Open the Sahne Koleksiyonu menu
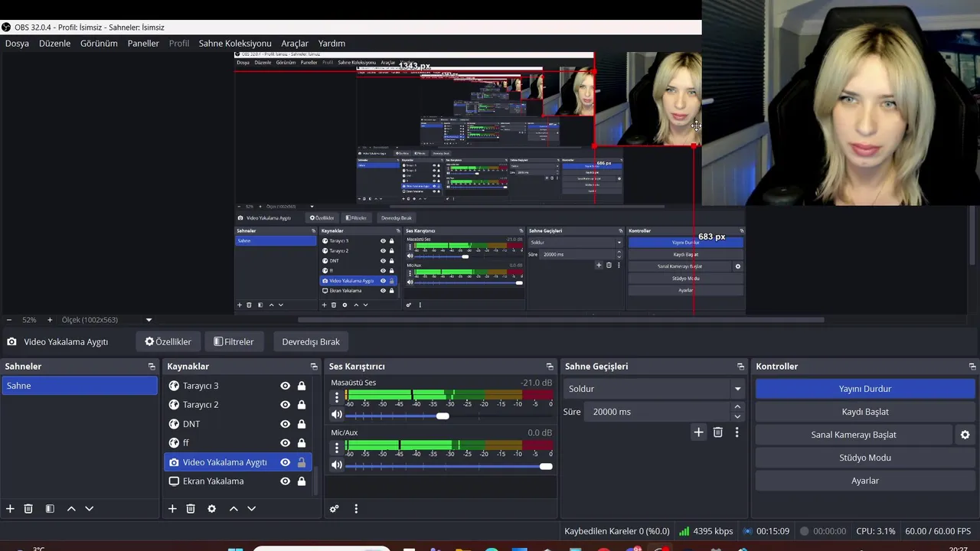Screen dimensions: 980x551 point(235,44)
